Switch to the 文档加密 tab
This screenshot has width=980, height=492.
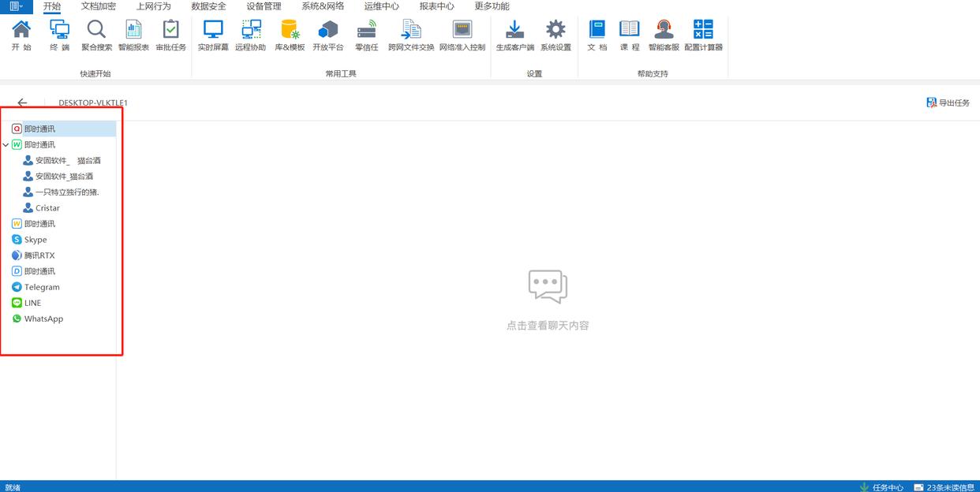point(98,6)
